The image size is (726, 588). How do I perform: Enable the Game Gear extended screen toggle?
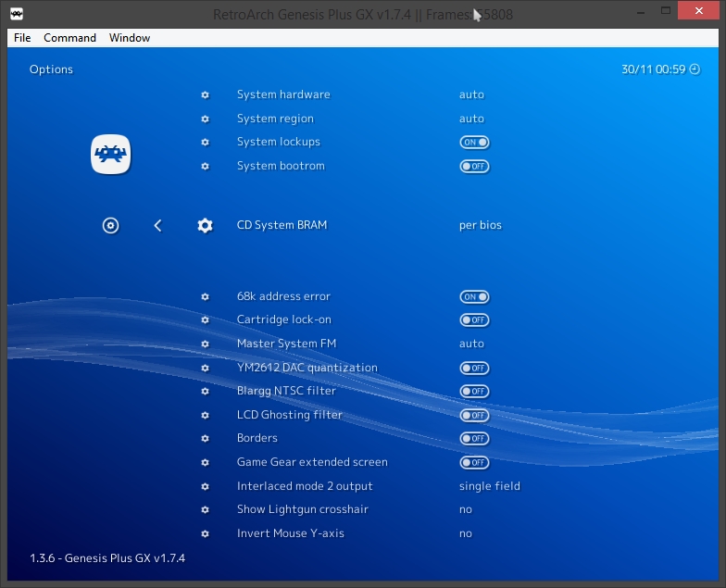[x=474, y=463]
